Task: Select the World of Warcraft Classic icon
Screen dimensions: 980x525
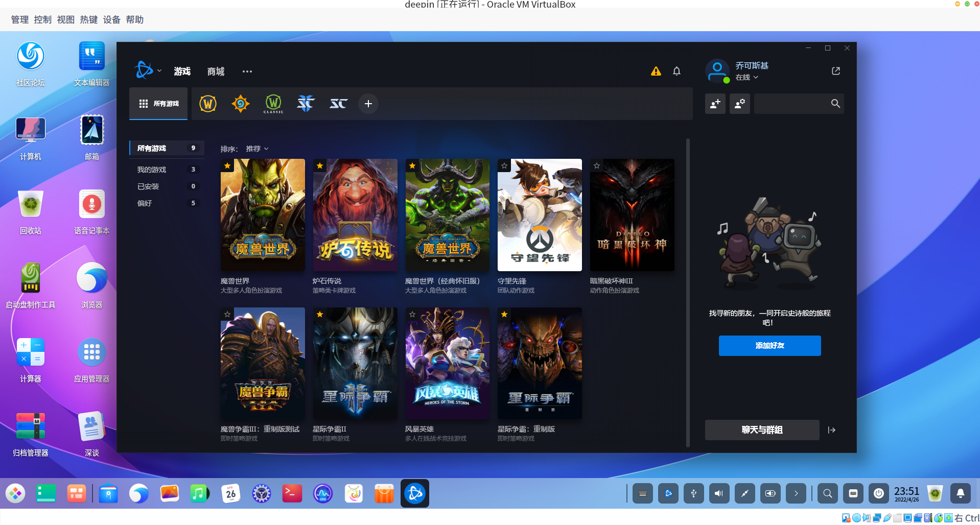Action: 273,104
